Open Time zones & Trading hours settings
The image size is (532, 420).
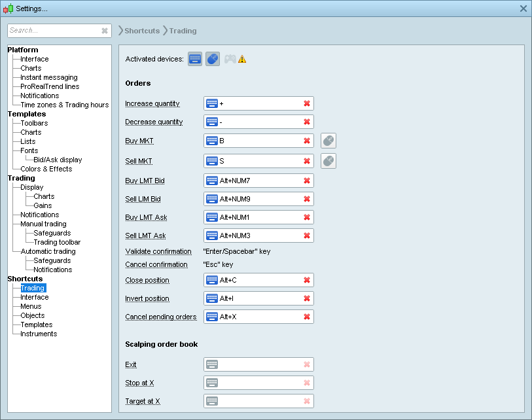tap(64, 105)
